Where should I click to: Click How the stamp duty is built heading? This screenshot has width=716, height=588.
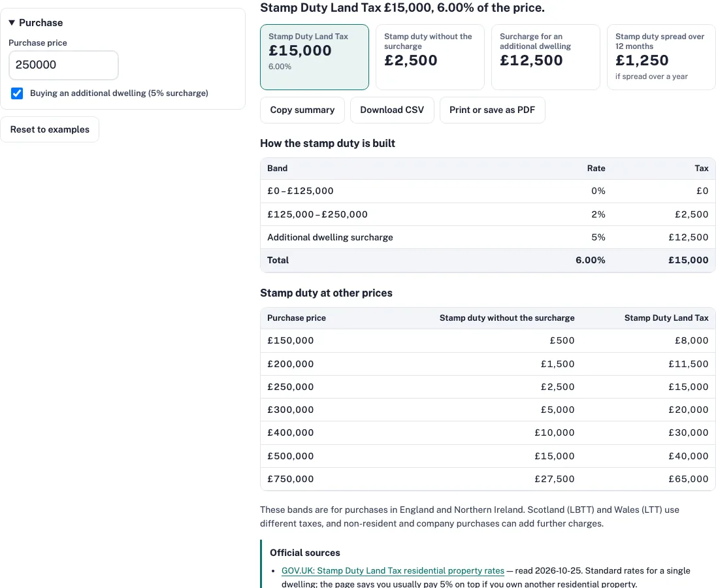tap(327, 143)
